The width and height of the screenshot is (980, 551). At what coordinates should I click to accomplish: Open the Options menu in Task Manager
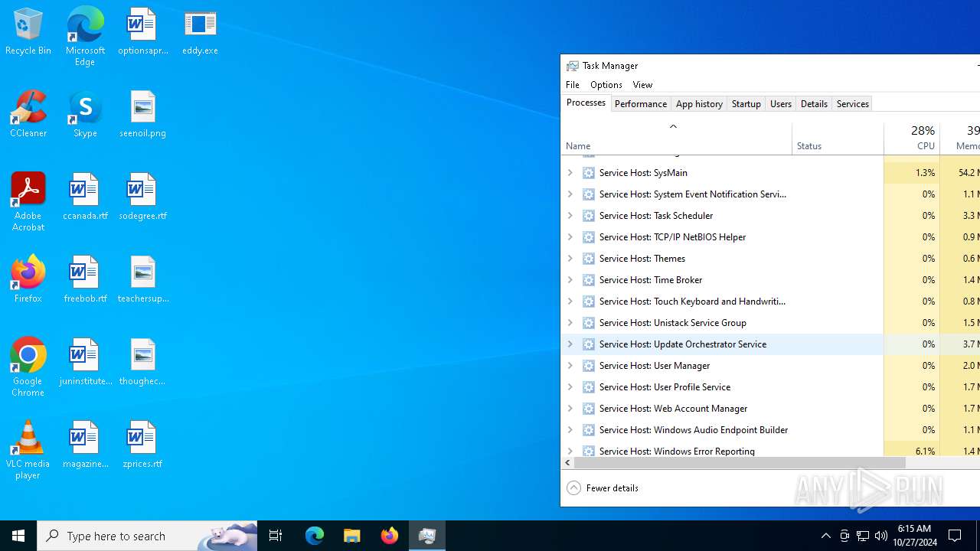606,85
